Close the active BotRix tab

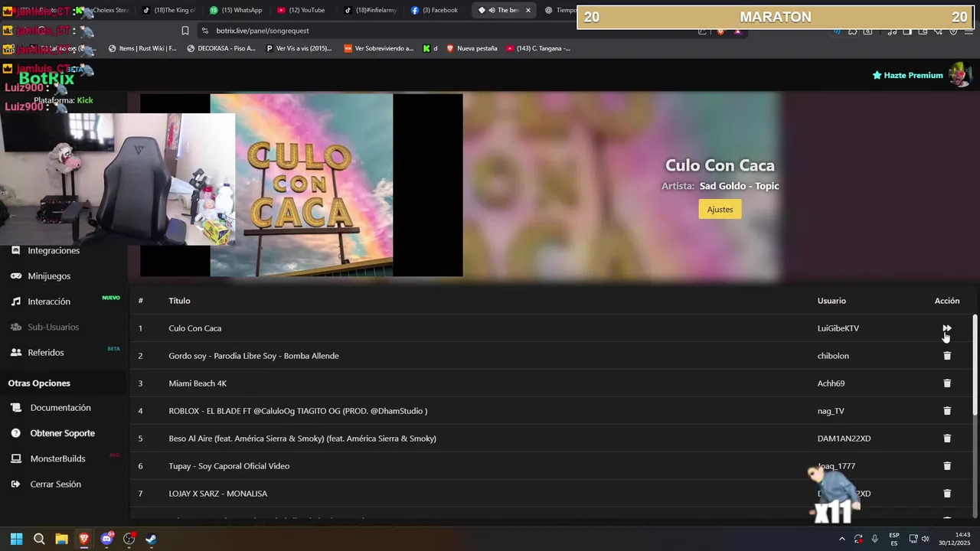tap(528, 10)
